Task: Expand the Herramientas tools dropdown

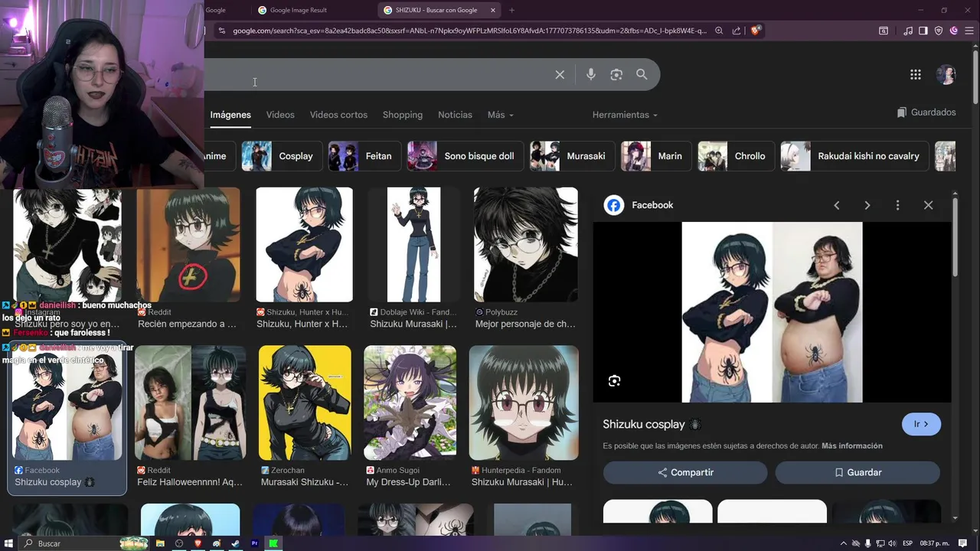Action: pos(625,115)
